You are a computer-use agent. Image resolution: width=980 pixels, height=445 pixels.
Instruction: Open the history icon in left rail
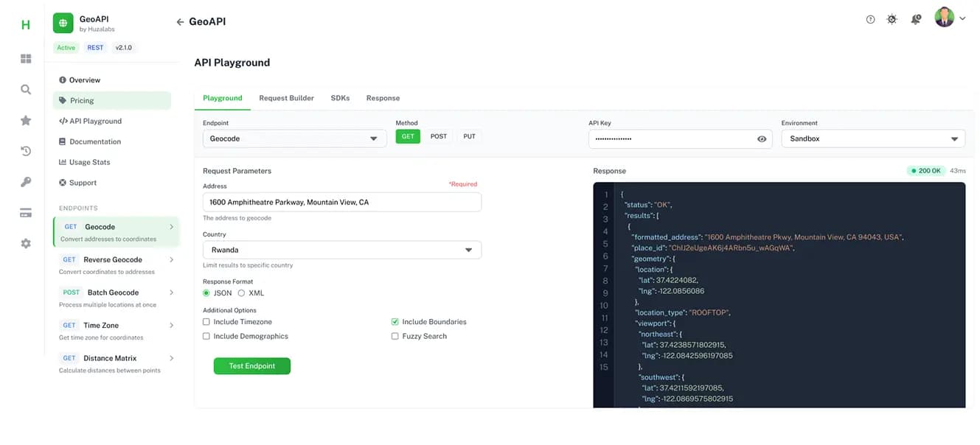26,151
